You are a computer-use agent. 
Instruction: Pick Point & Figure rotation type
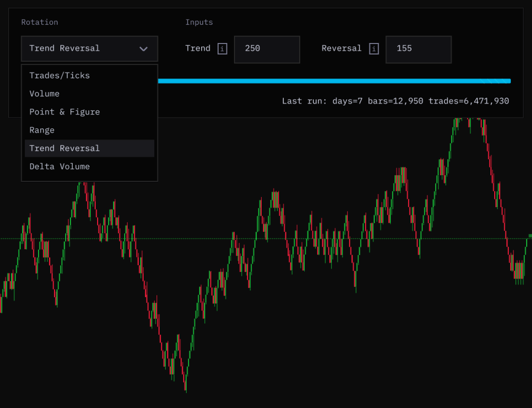tap(90, 112)
